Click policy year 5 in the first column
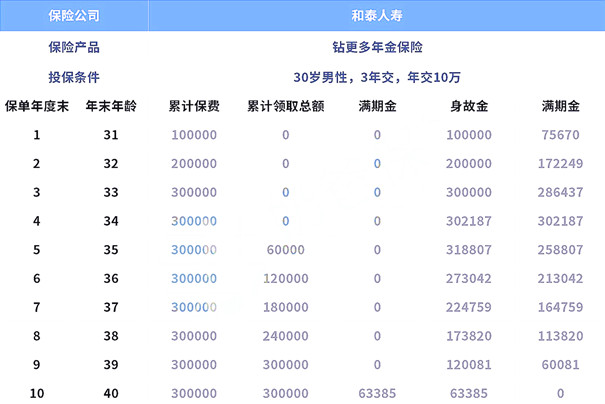Image resolution: width=605 pixels, height=404 pixels. (x=37, y=250)
